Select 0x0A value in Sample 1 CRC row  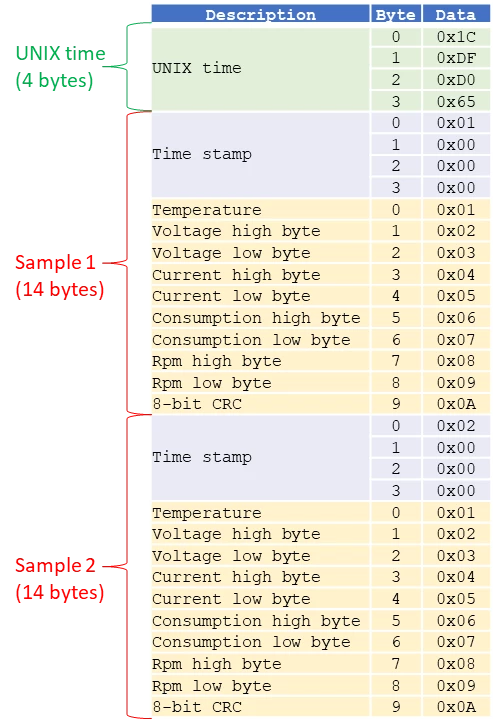(x=456, y=403)
